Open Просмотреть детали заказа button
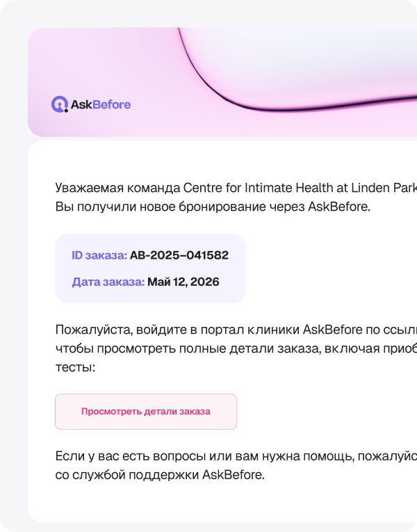Screen dimensions: 417x532 146,412
